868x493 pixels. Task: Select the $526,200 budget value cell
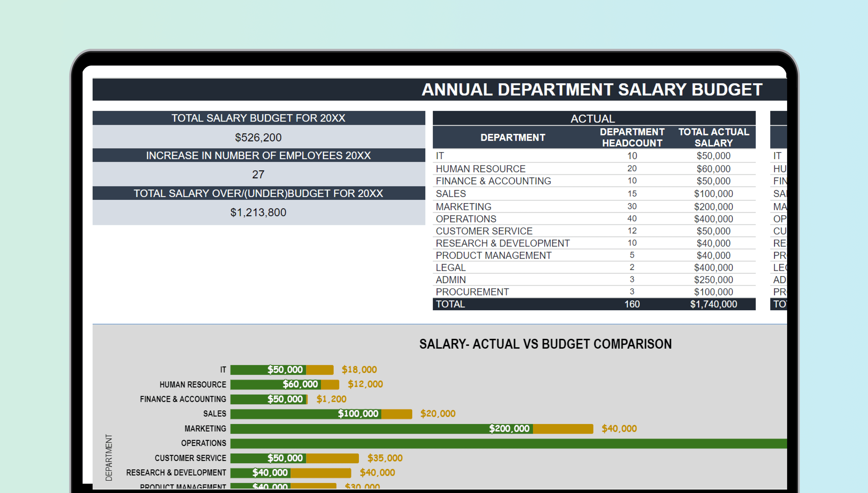(259, 137)
